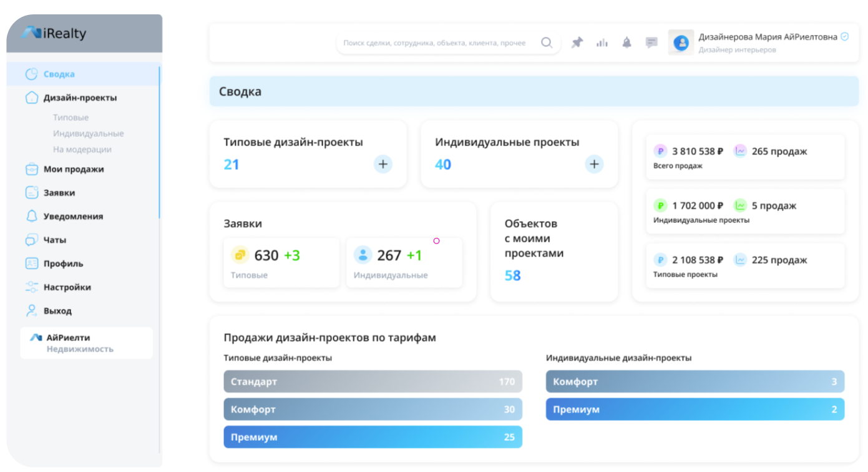Open Настройки in the sidebar
Viewport: 868px width, 472px height.
click(x=67, y=287)
